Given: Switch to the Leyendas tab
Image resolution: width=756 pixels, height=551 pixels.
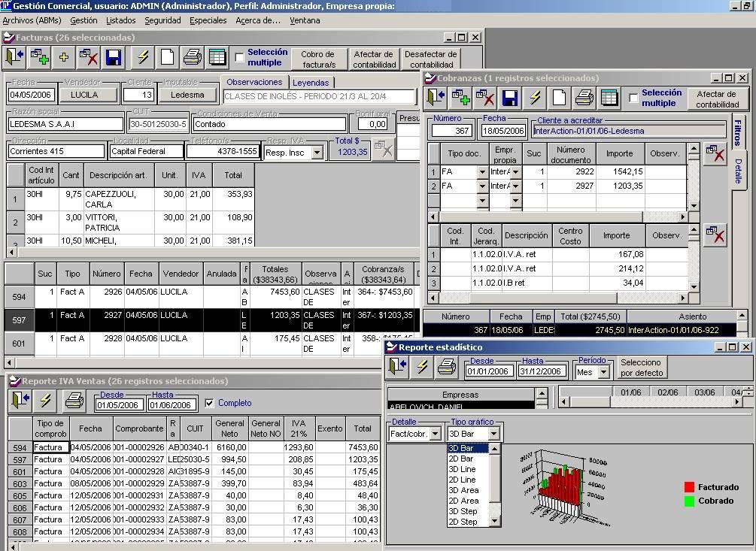Looking at the screenshot, I should 310,83.
